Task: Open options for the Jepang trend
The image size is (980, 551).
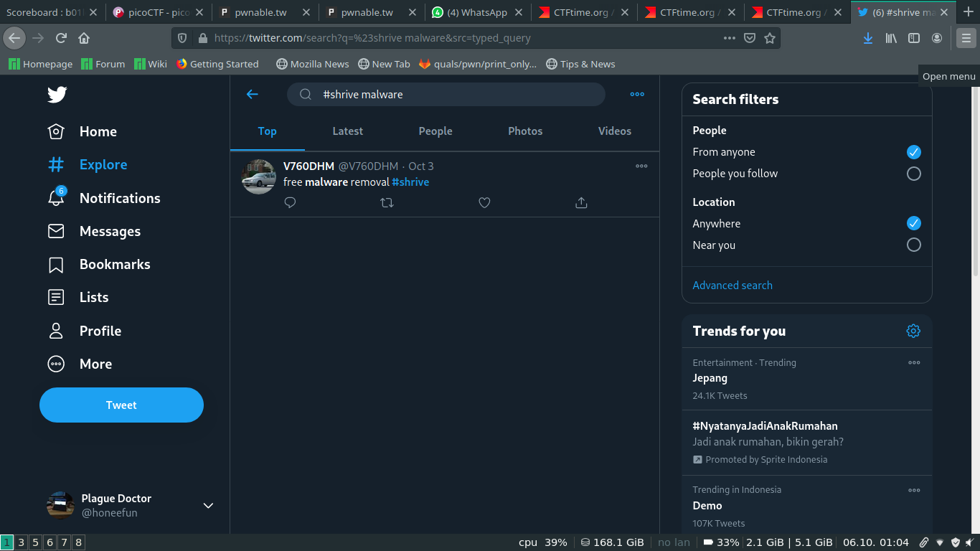Action: (914, 362)
